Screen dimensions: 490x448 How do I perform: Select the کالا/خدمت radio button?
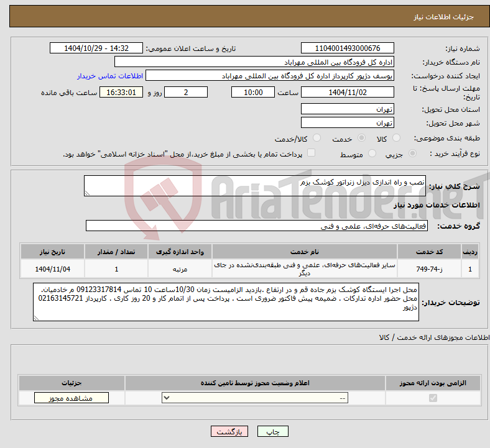pos(317,138)
